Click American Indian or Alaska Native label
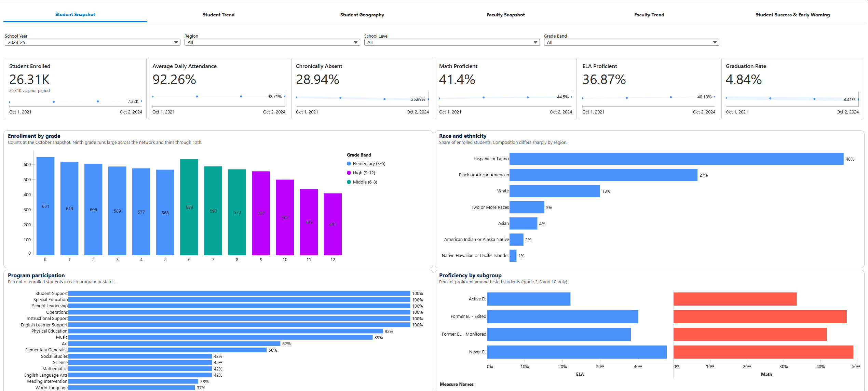Screen dimensions: 868x391 (476, 240)
